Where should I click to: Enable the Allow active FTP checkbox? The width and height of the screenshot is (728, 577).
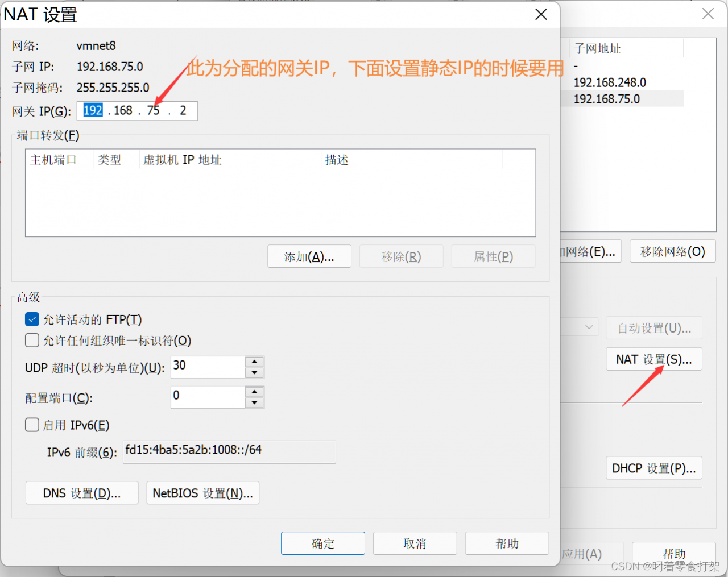click(32, 319)
